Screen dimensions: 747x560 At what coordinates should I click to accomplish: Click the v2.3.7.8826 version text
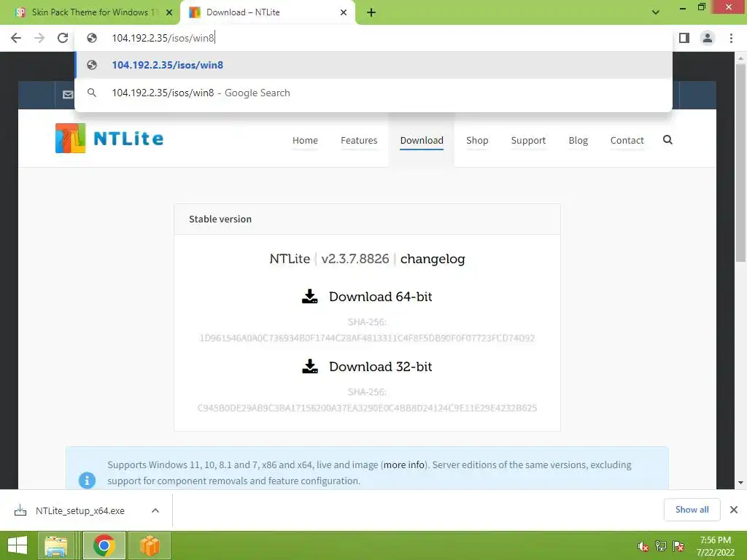coord(355,259)
